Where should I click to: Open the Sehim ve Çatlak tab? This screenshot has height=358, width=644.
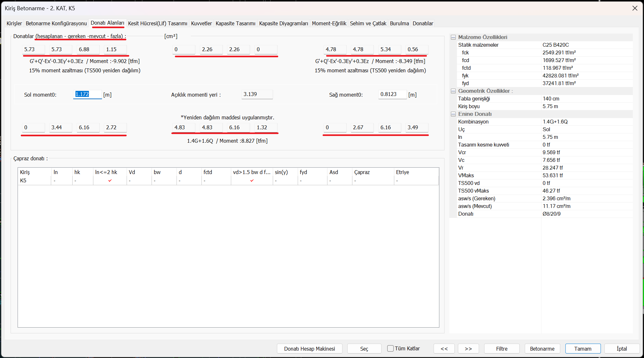pyautogui.click(x=368, y=23)
